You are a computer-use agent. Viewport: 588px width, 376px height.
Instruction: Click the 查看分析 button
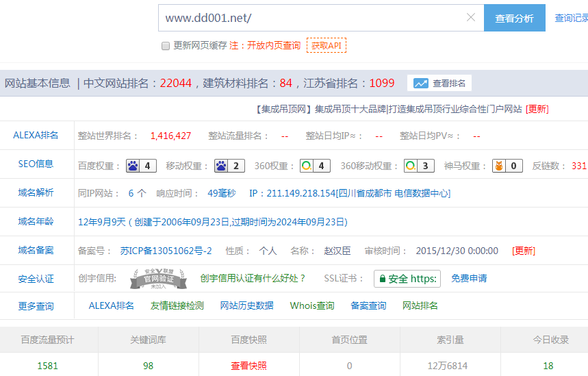click(515, 18)
